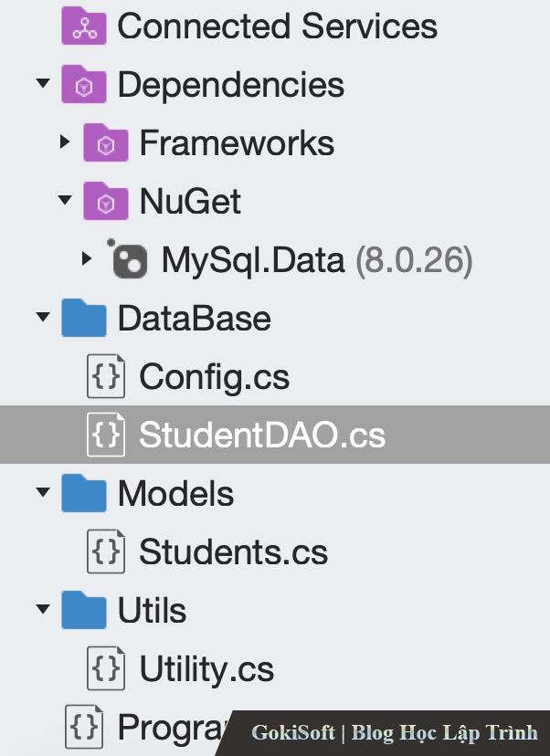Viewport: 550px width, 756px height.
Task: Click the Frameworks folder icon
Action: 105,143
